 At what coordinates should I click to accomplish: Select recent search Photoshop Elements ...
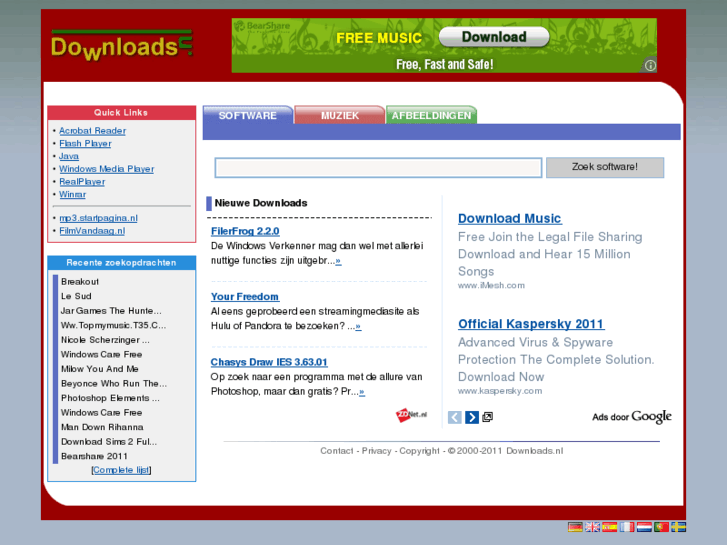click(110, 398)
